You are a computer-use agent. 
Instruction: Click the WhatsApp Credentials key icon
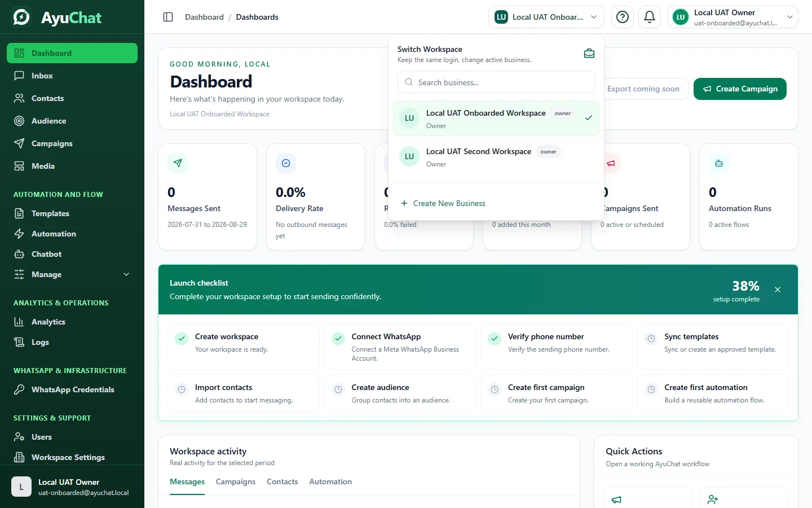pyautogui.click(x=19, y=389)
